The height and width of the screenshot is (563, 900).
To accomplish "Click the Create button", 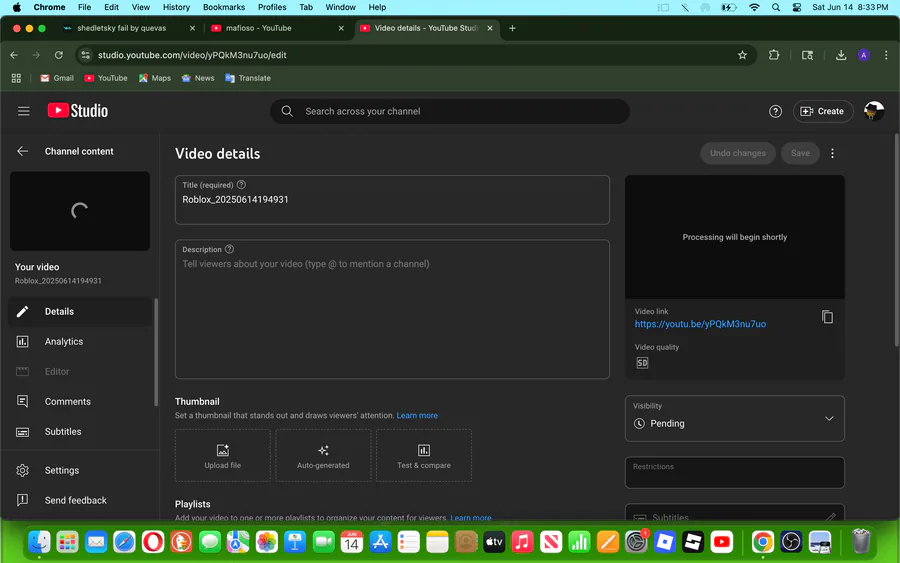I will coord(823,111).
